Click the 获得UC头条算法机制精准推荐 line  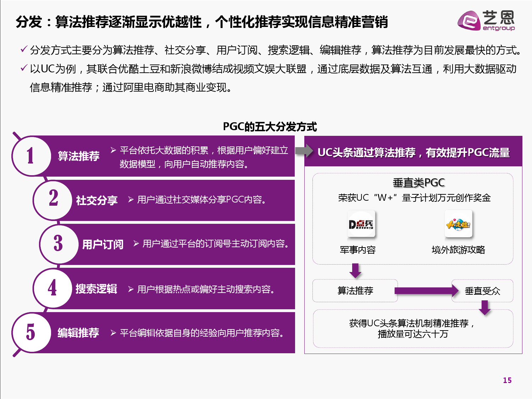pyautogui.click(x=412, y=323)
